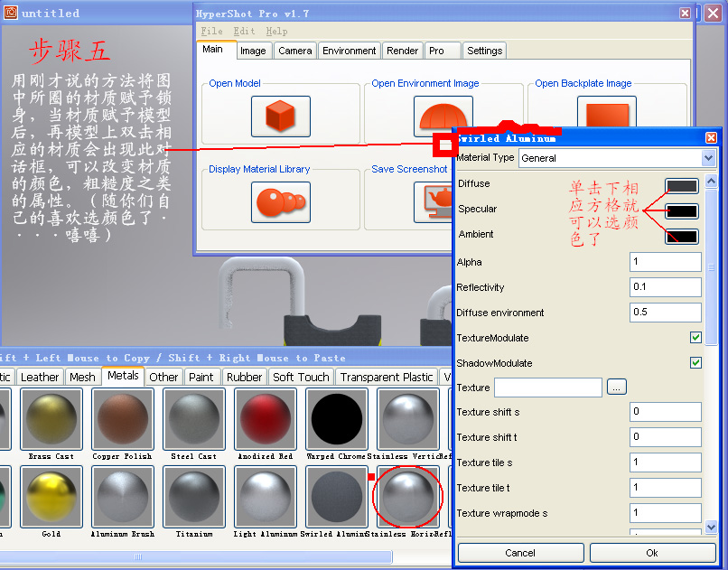Choose the Light Aluminum material sphere
728x570 pixels.
[266, 497]
